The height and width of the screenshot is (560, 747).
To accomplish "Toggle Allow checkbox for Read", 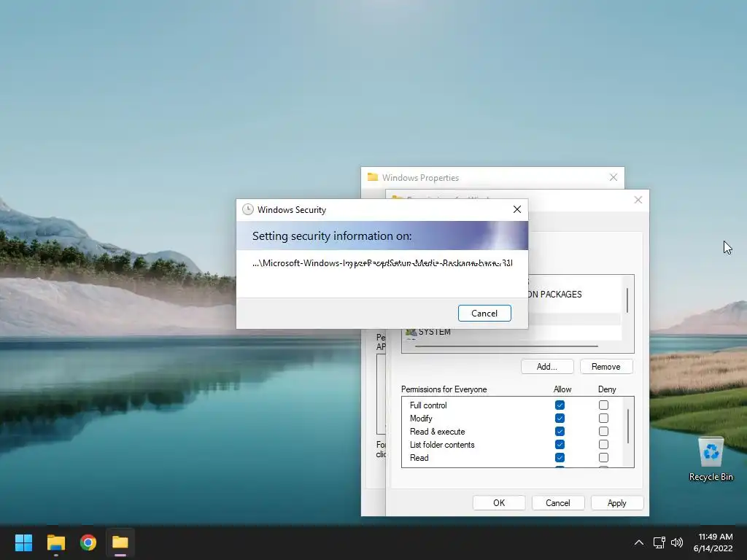I will (x=560, y=458).
